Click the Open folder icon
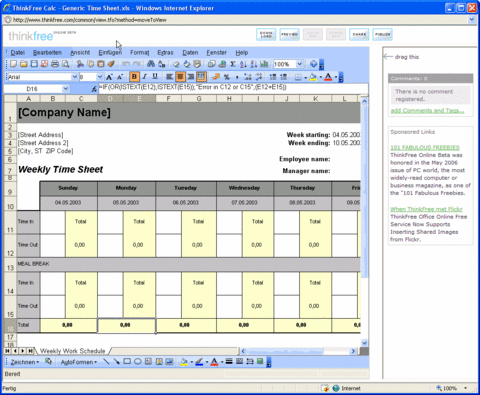Viewport: 480px width, 395px height. 23,64
